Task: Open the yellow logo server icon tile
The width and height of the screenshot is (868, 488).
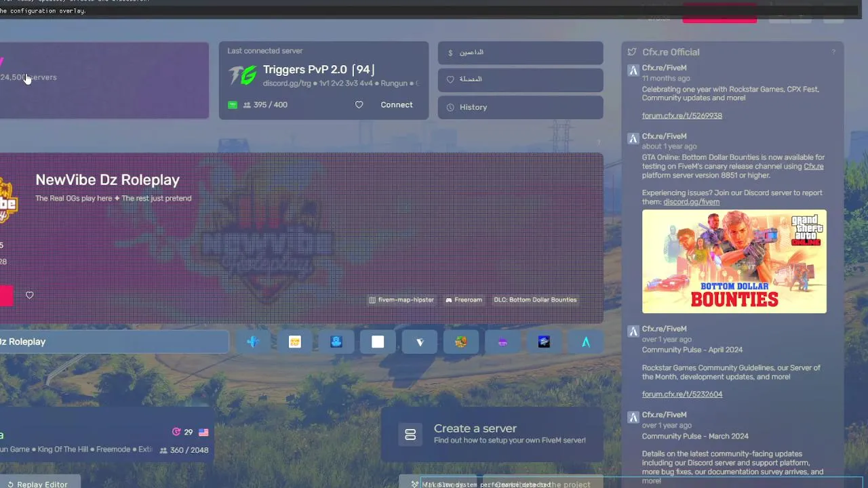Action: point(294,342)
